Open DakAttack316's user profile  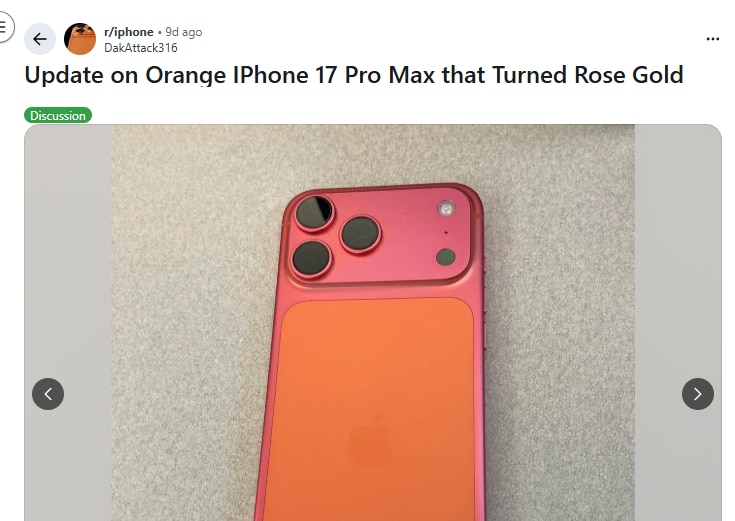141,48
